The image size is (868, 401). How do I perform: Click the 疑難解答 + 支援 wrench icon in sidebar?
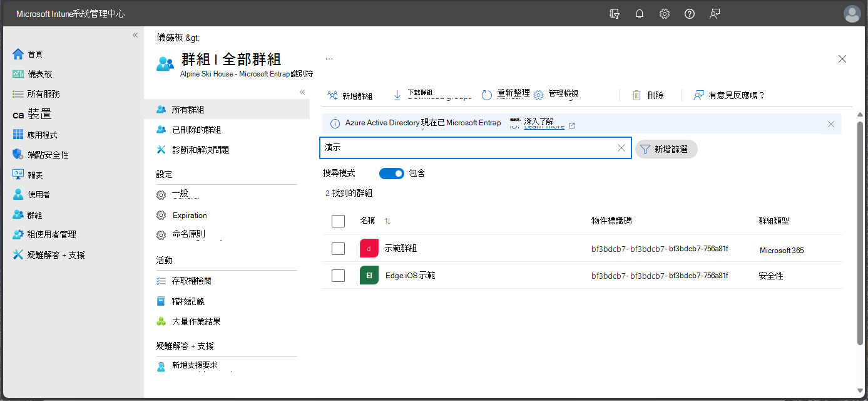point(18,255)
